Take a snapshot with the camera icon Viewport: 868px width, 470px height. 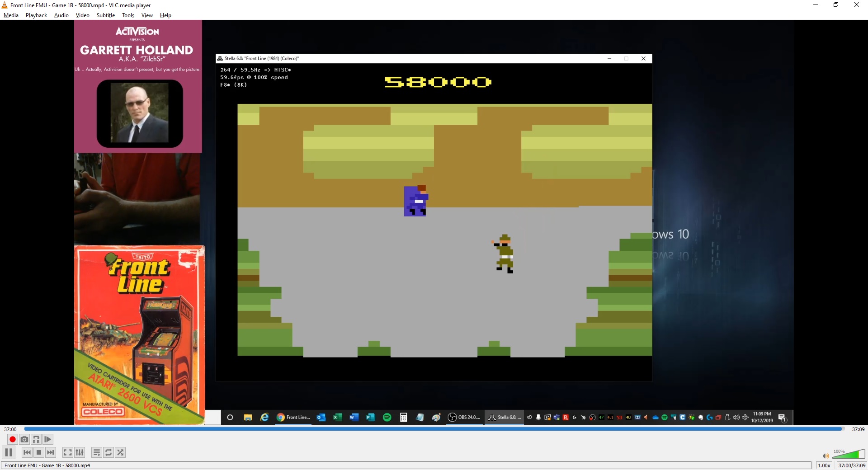click(x=24, y=439)
